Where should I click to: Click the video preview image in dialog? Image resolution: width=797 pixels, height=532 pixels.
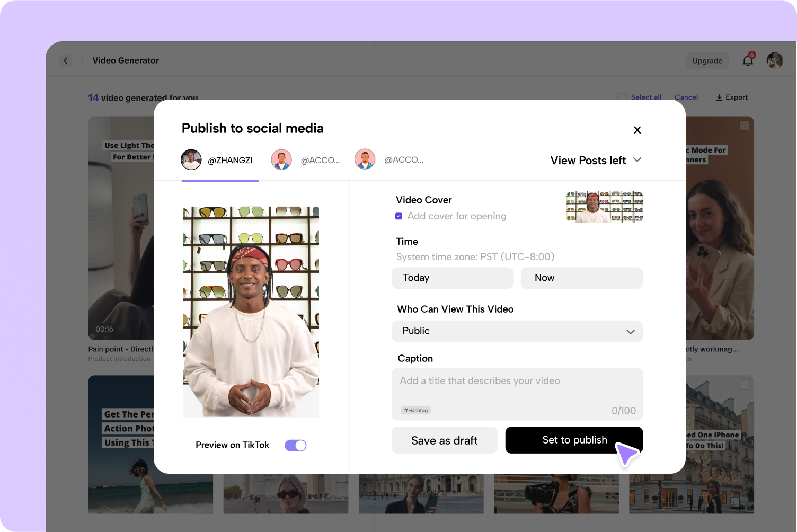coord(251,312)
